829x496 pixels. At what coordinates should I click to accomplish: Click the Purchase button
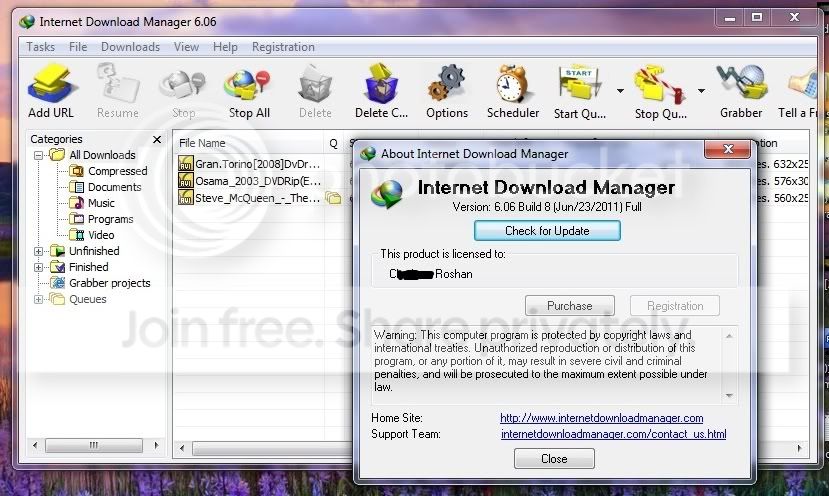[x=569, y=306]
